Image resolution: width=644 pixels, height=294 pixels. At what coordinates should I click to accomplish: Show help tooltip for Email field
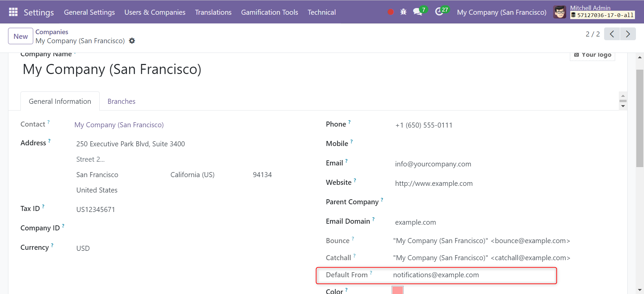[346, 161]
